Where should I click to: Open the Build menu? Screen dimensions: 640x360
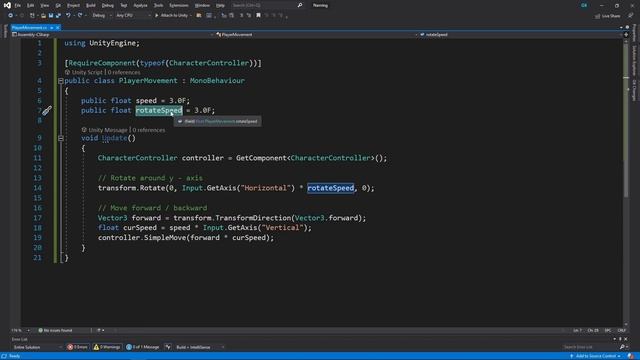point(91,5)
